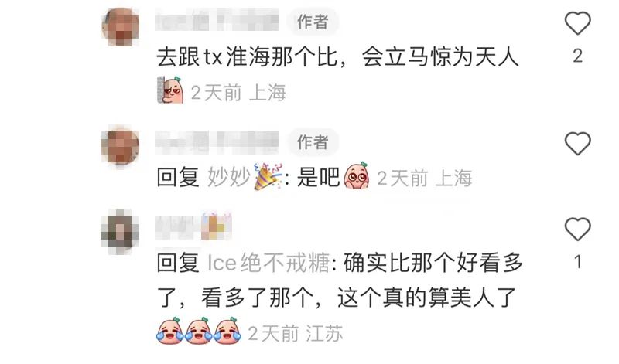This screenshot has height=364, width=619.
Task: Open the first comment's blurred username
Action: (217, 21)
